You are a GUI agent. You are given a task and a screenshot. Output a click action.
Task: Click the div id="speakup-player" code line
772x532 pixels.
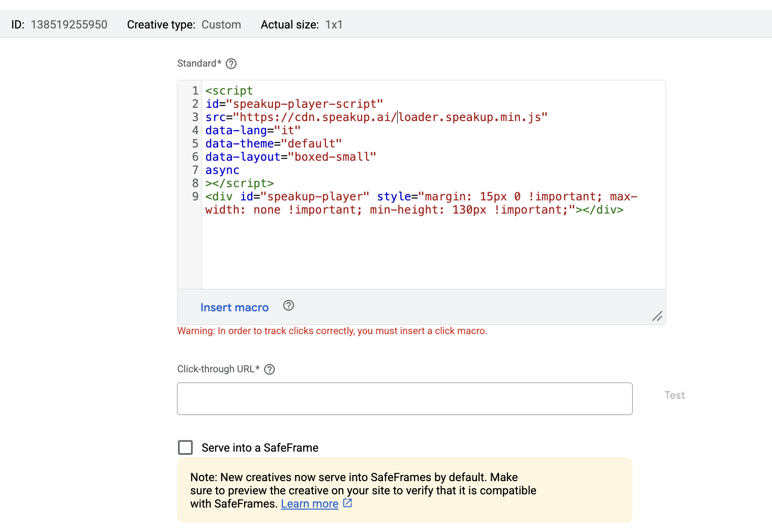pos(421,203)
